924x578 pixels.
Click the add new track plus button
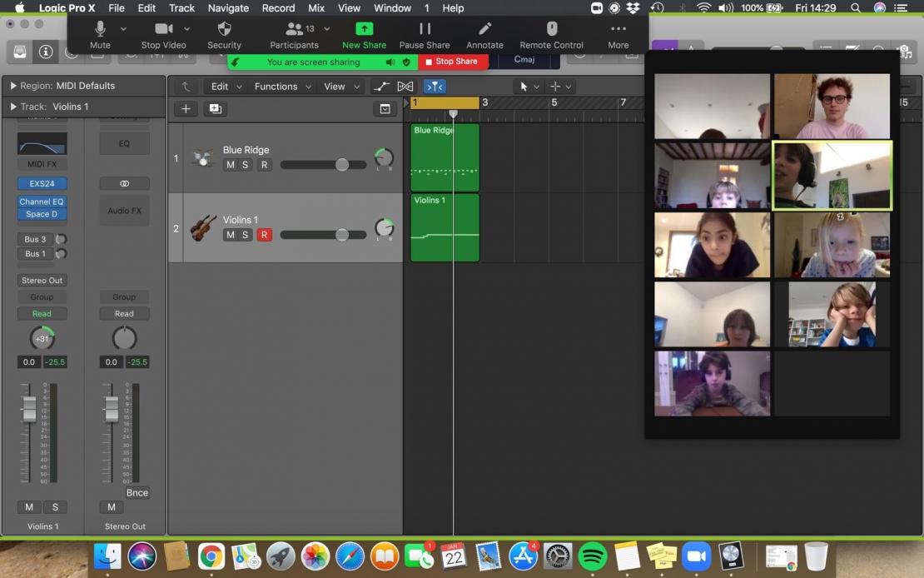(186, 109)
